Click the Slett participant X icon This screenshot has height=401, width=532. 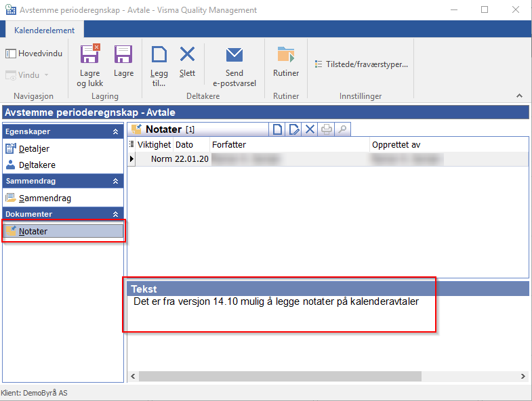[187, 54]
